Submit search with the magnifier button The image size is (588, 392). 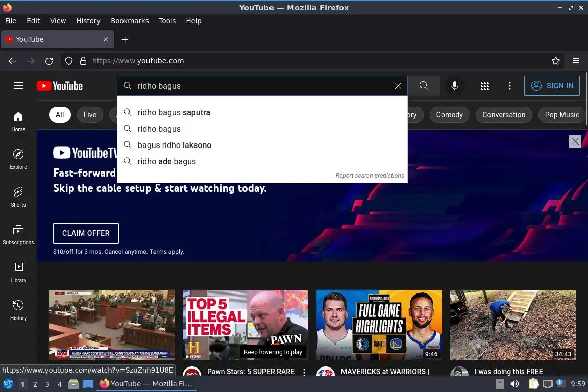click(424, 86)
